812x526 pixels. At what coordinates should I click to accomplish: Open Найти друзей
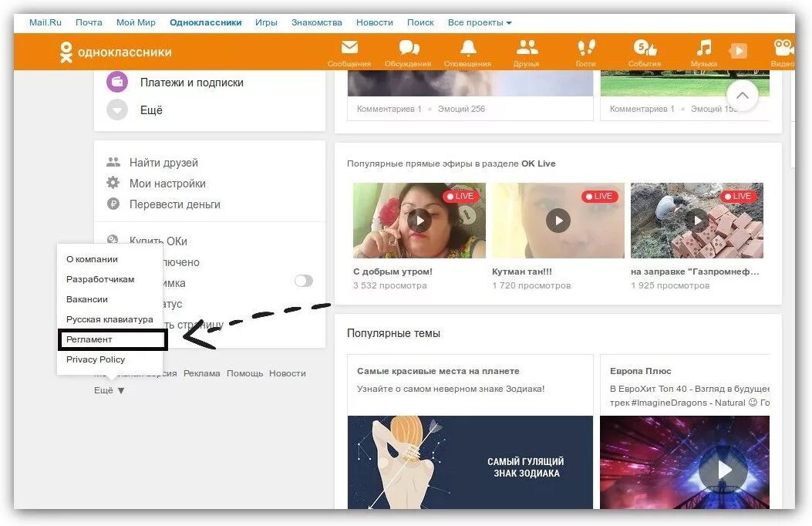tap(163, 163)
